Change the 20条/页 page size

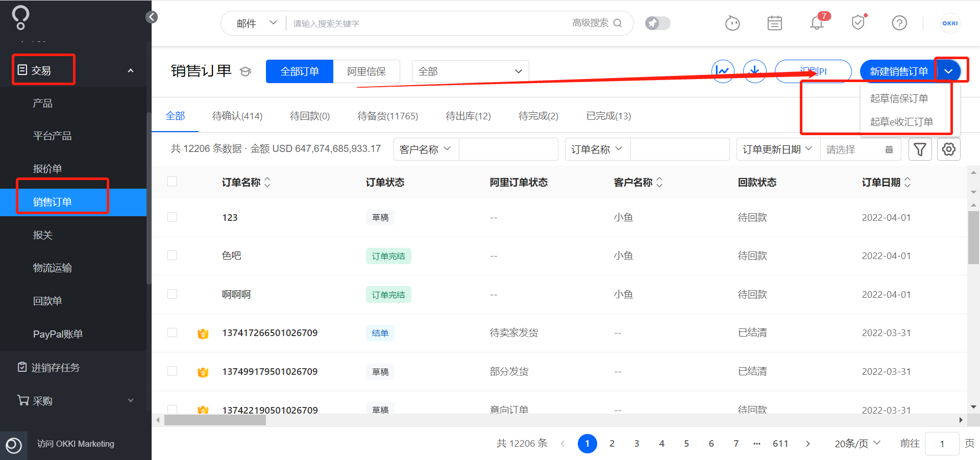tap(857, 444)
